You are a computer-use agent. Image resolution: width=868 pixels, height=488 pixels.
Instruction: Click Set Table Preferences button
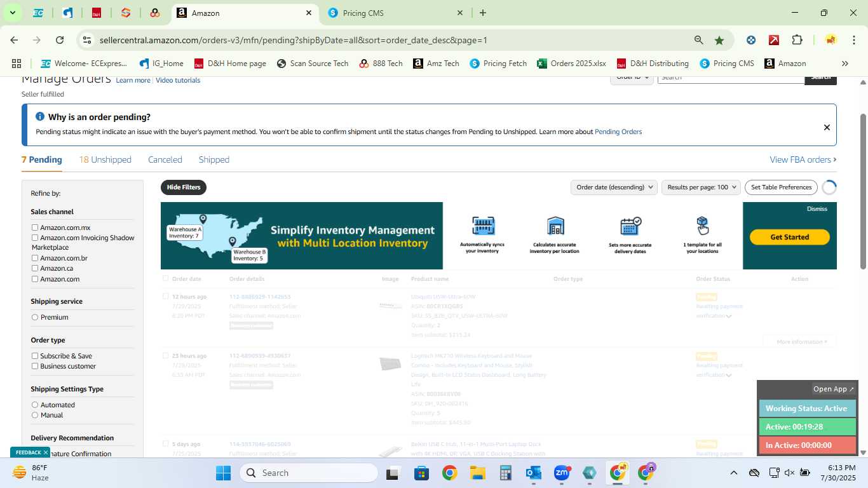click(x=781, y=187)
